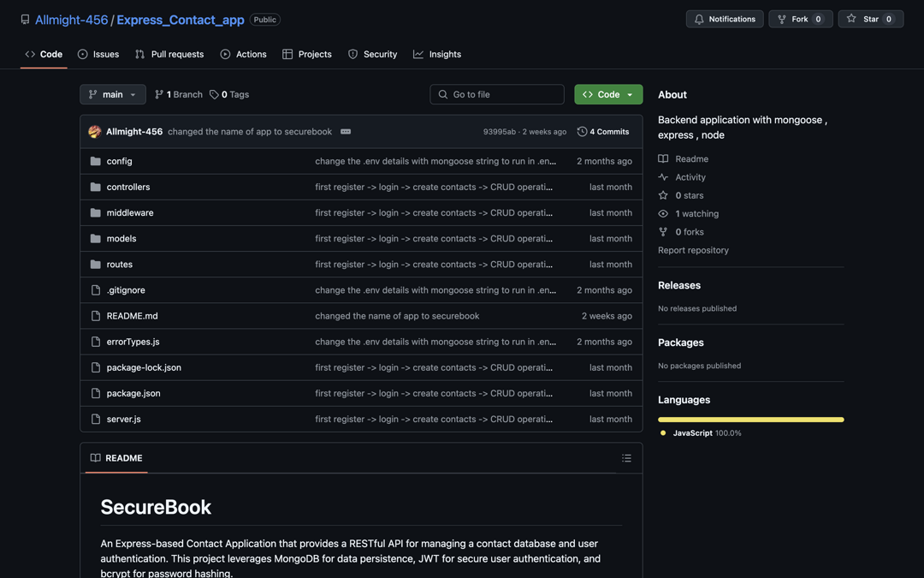Open the Releases heading link
Screen dimensions: 924x578
[679, 285]
